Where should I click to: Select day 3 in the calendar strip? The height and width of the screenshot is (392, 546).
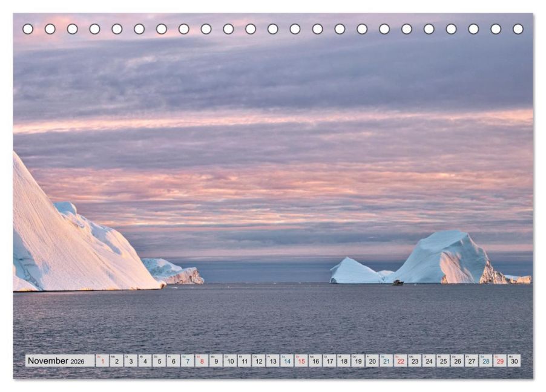coord(131,361)
